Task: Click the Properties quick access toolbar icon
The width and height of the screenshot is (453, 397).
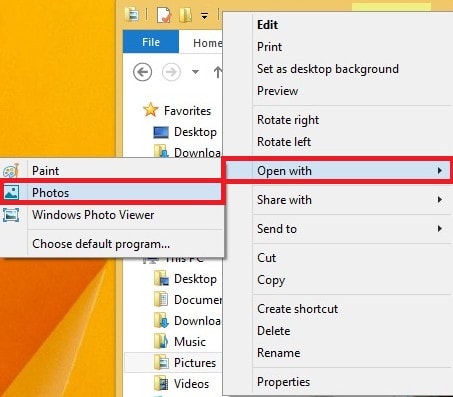Action: coord(164,15)
